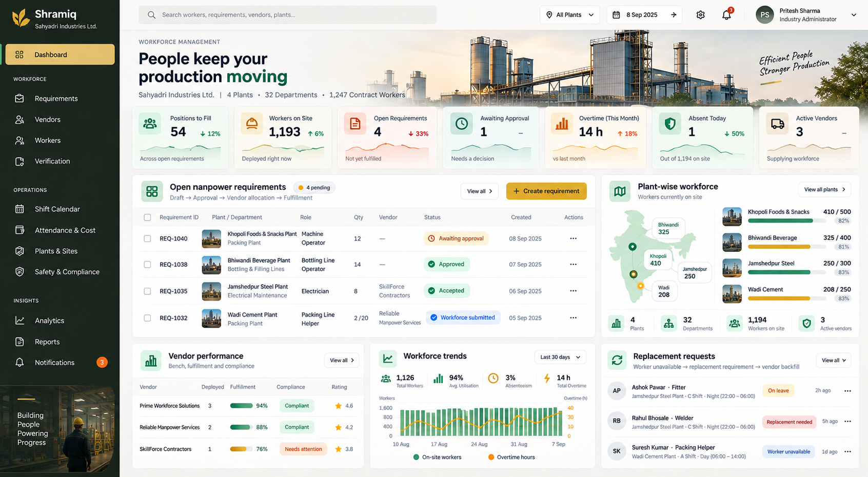868x477 pixels.
Task: Click the Positions to Fill people icon
Action: click(x=150, y=124)
